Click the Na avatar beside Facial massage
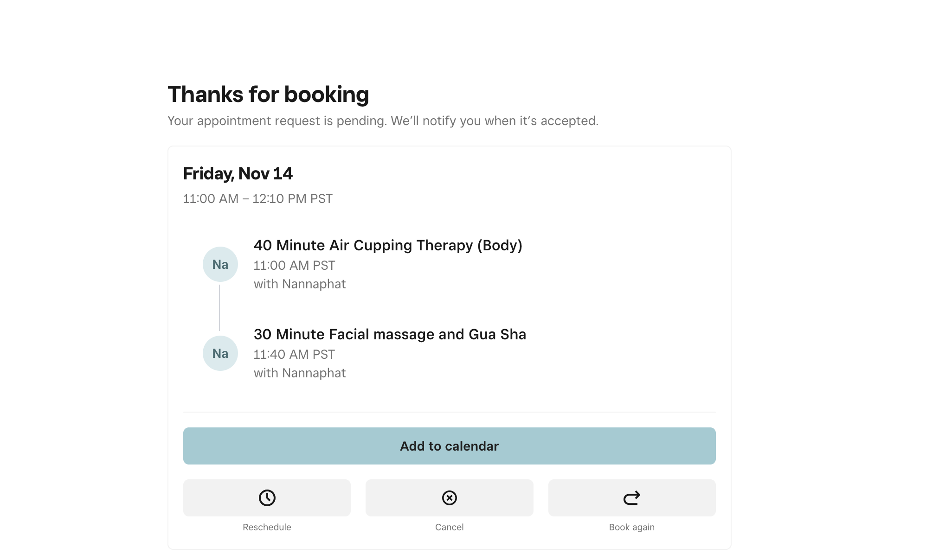 (220, 353)
